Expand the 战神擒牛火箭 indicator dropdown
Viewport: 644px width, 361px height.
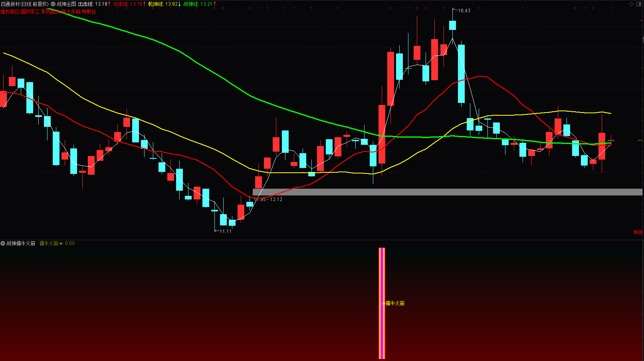click(x=3, y=243)
